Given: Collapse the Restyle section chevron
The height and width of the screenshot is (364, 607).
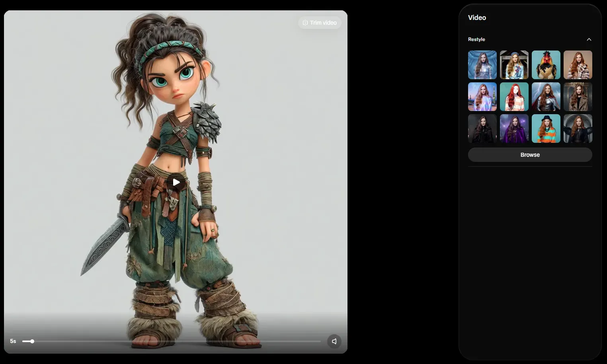Looking at the screenshot, I should point(589,39).
